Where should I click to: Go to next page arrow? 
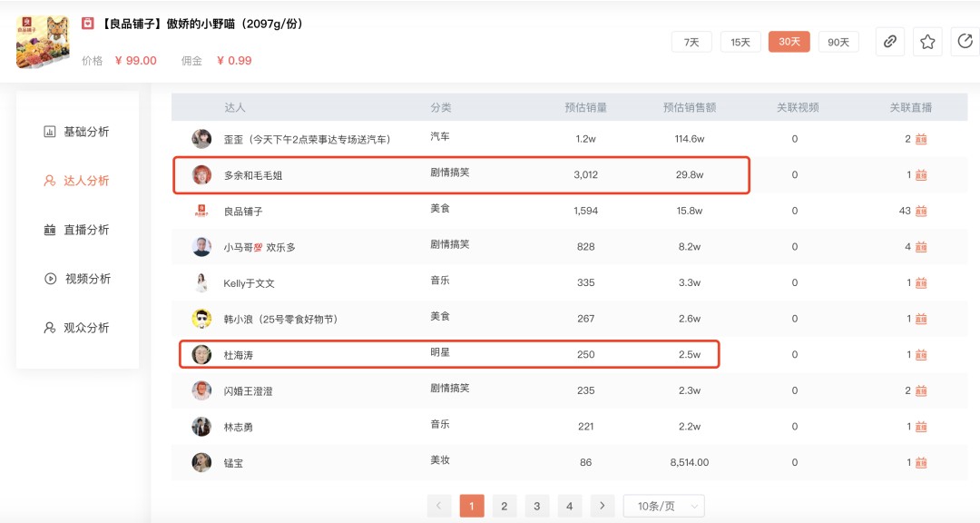click(602, 506)
